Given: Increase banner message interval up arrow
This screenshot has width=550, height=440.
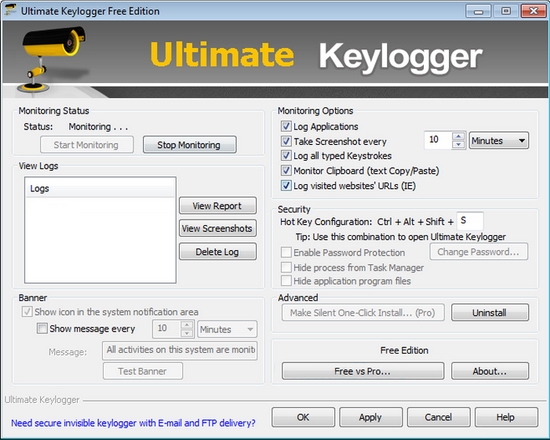Looking at the screenshot, I should [187, 325].
